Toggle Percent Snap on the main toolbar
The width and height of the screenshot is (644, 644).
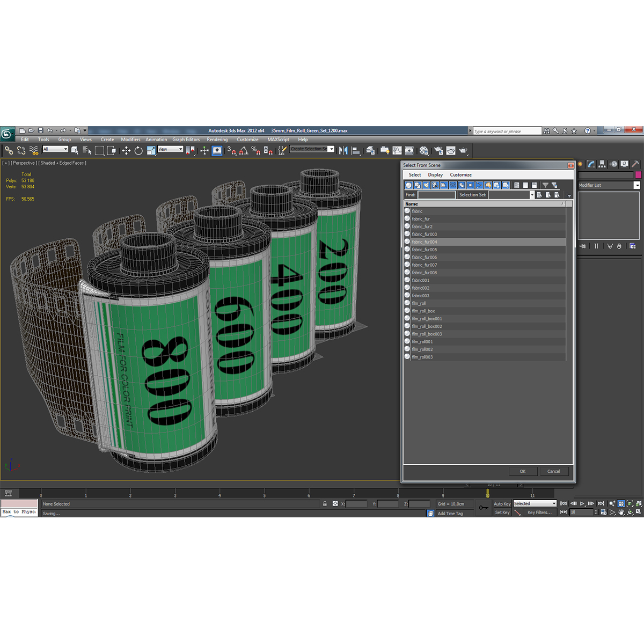pos(255,151)
